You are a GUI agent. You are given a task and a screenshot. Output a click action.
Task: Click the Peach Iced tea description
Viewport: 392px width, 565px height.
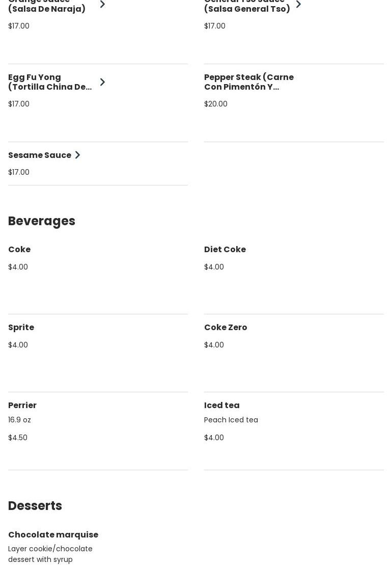point(231,420)
